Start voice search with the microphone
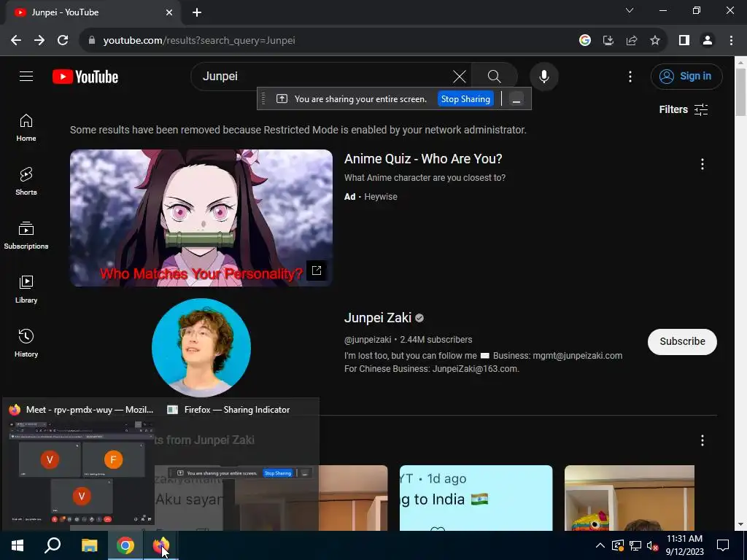Image resolution: width=747 pixels, height=560 pixels. pyautogui.click(x=543, y=76)
